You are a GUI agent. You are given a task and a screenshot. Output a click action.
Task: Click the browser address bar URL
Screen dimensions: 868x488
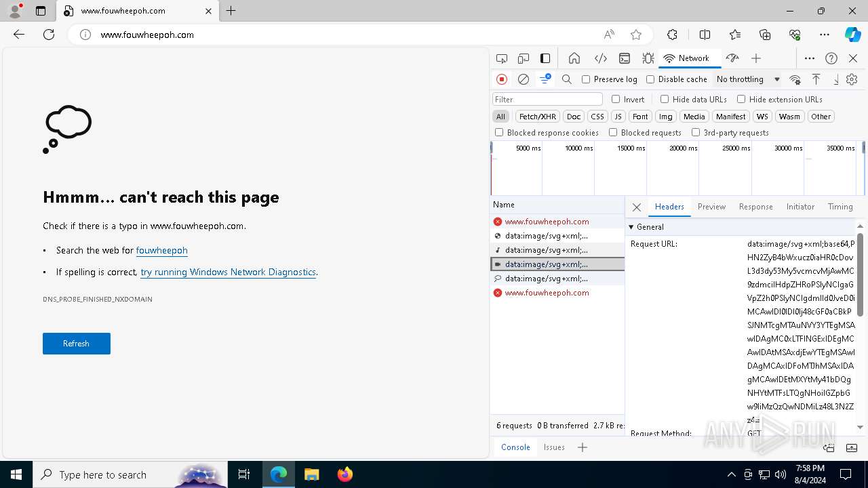point(147,35)
